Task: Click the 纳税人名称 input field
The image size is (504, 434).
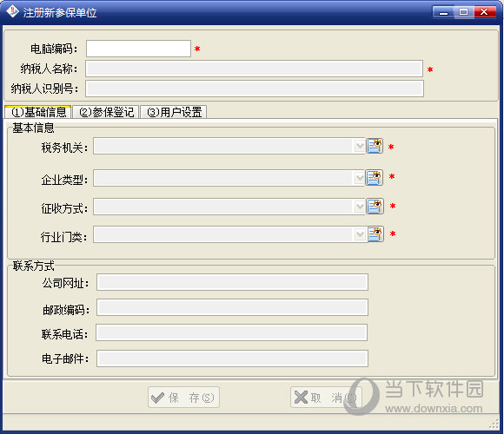Action: tap(254, 69)
